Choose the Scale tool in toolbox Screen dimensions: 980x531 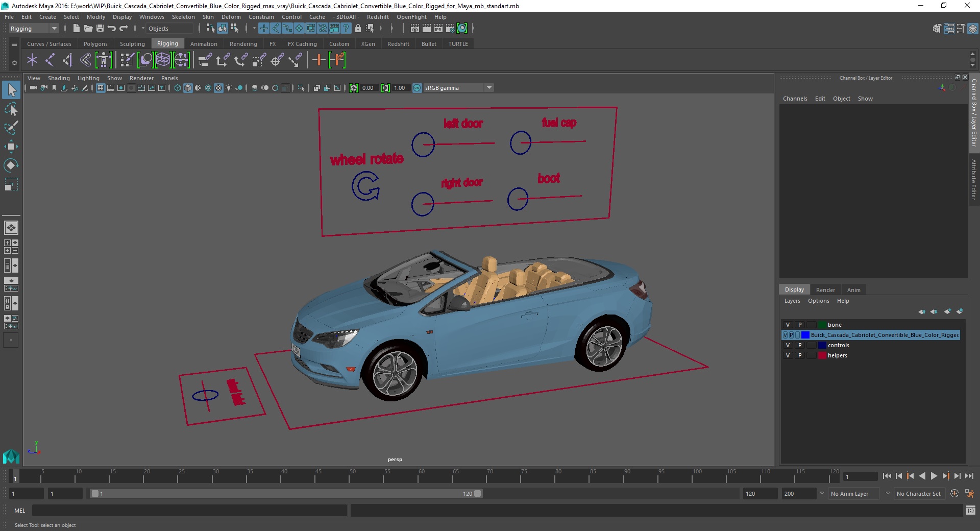tap(11, 184)
